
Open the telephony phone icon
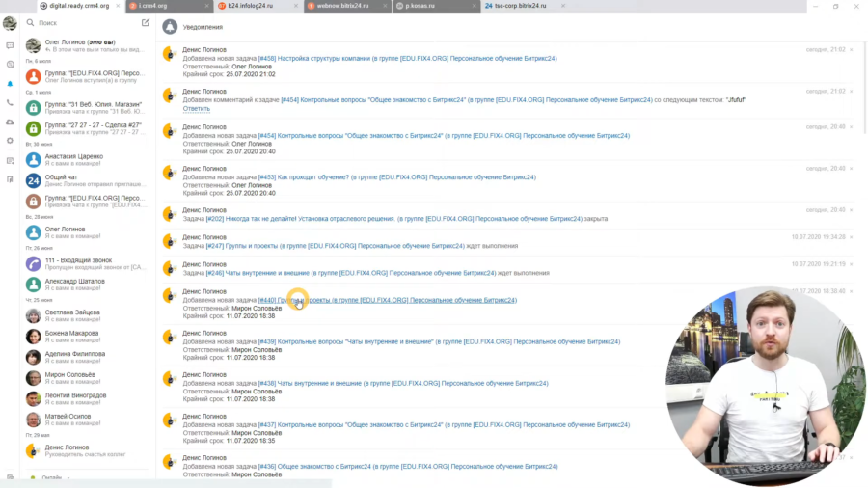pos(10,102)
